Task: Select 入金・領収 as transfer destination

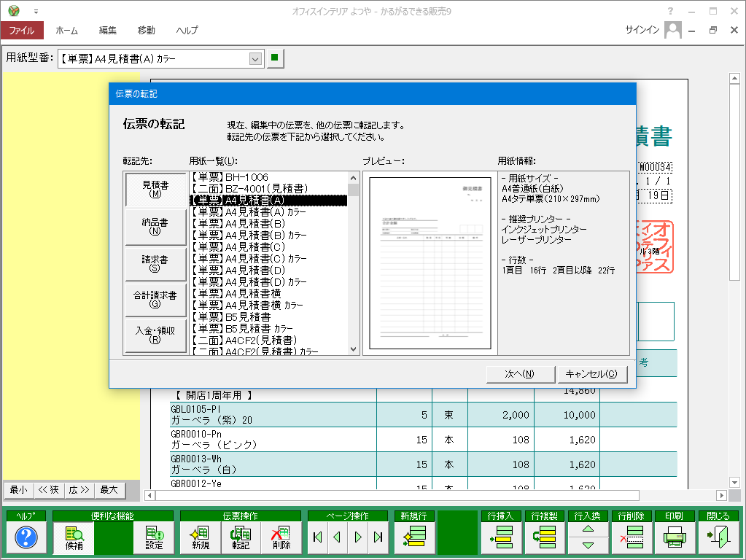Action: 155,335
